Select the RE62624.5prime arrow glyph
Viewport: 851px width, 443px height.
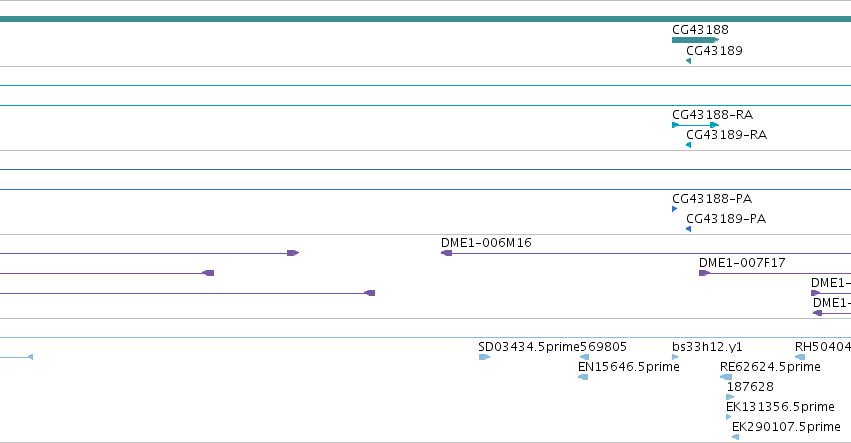pyautogui.click(x=726, y=377)
